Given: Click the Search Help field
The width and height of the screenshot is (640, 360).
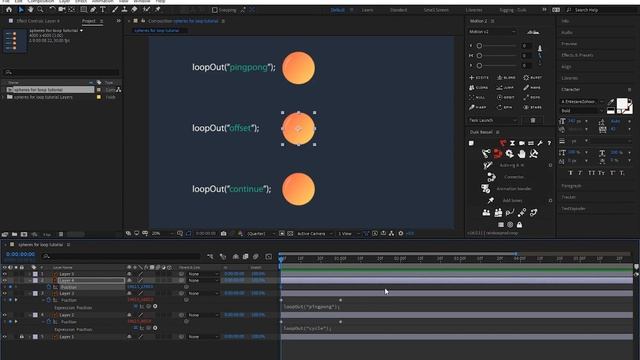Looking at the screenshot, I should point(602,10).
